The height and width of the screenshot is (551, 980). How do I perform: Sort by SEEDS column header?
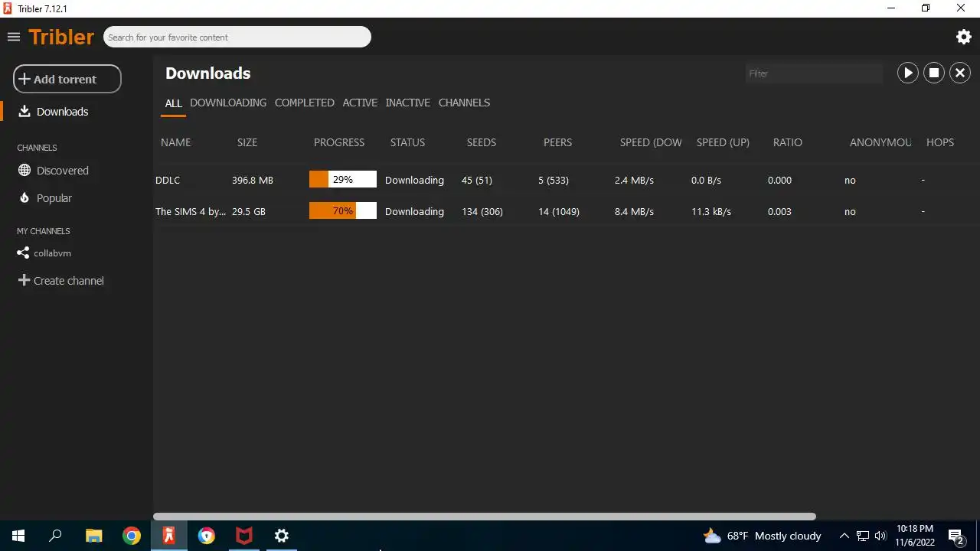482,142
